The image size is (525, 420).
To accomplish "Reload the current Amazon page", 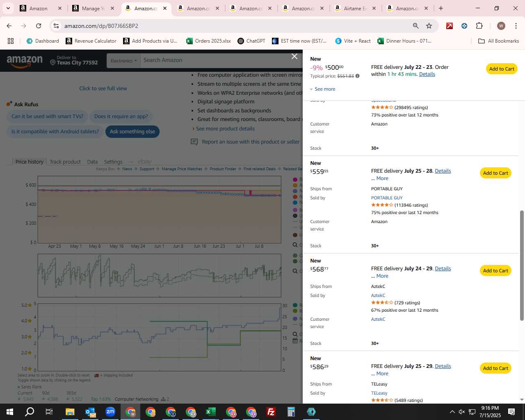I will tap(39, 26).
